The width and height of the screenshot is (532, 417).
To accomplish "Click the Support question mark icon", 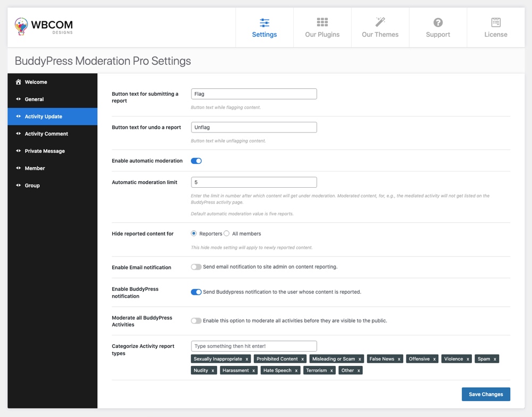I will [438, 22].
